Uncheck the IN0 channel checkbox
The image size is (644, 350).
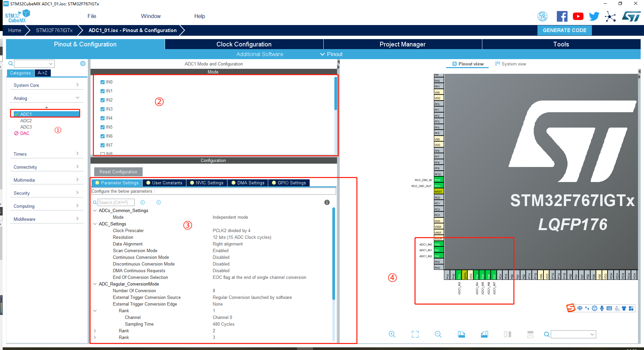point(103,82)
